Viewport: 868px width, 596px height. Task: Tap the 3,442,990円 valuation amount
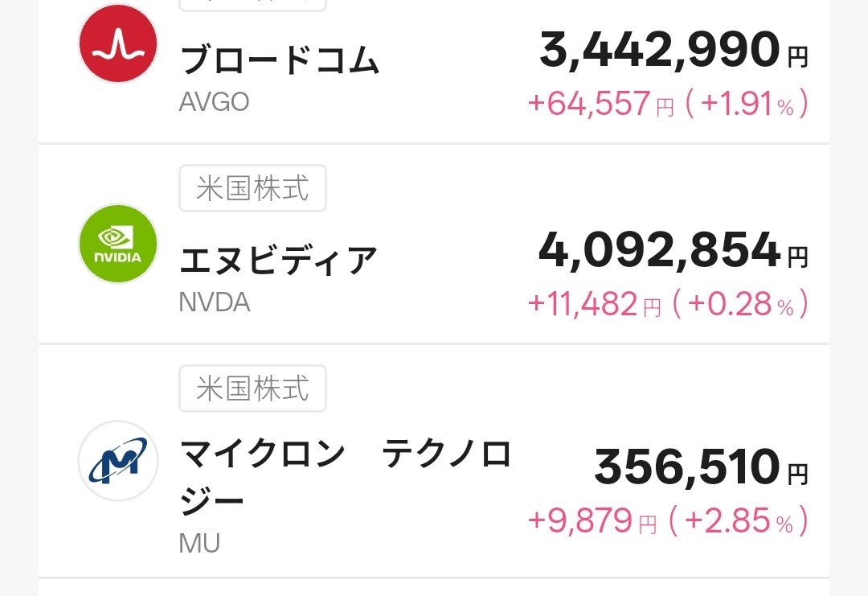point(674,51)
